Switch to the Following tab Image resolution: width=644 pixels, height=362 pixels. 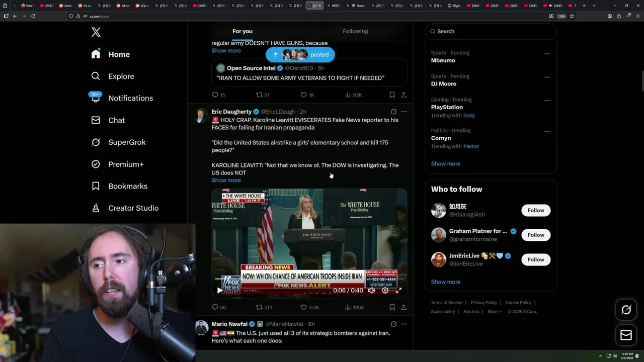click(356, 31)
